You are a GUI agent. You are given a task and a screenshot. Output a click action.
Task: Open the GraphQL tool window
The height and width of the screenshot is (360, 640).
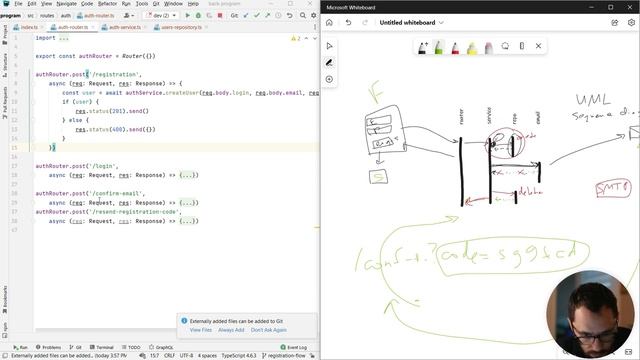[x=161, y=347]
